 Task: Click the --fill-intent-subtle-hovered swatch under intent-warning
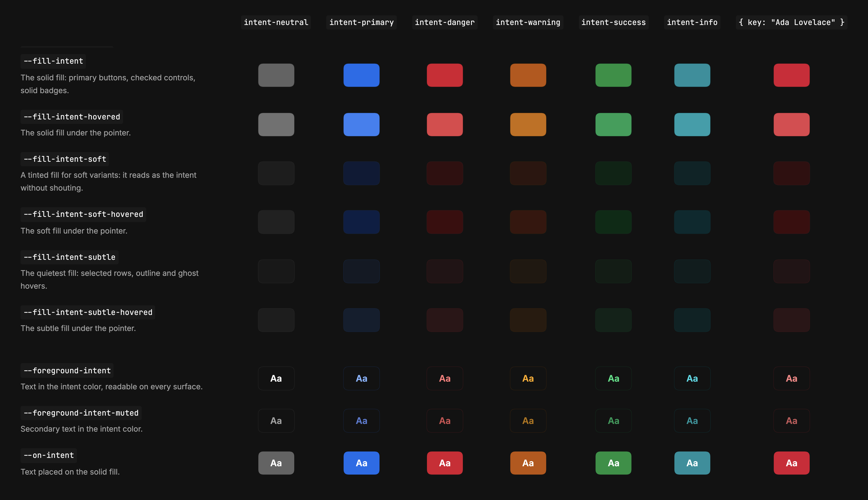pyautogui.click(x=528, y=320)
